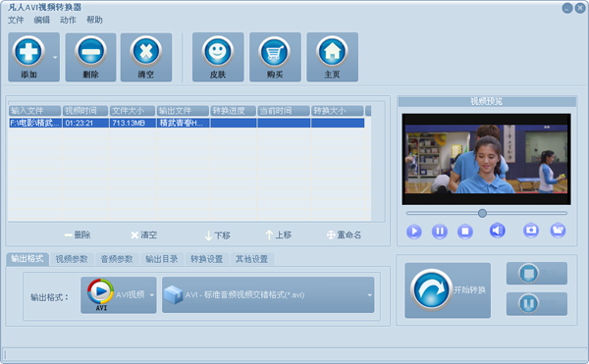Stop the preview video
The width and height of the screenshot is (589, 364).
pyautogui.click(x=465, y=232)
